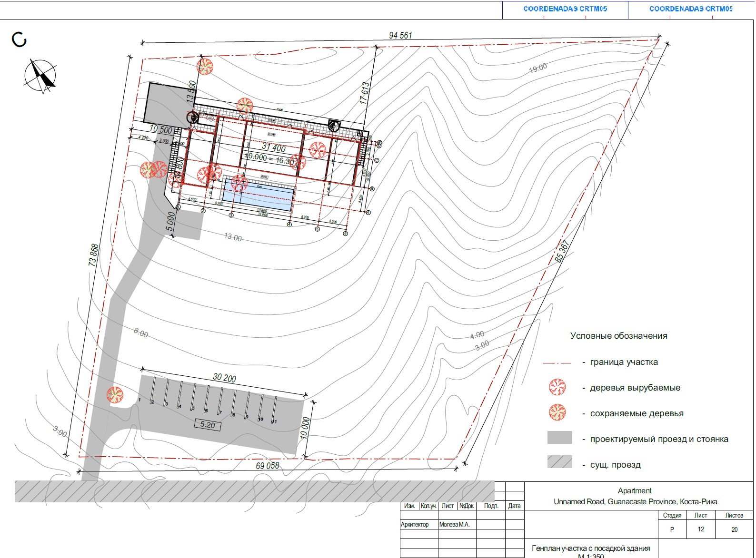Click the Стадия header cell
The width and height of the screenshot is (756, 558).
pyautogui.click(x=672, y=515)
